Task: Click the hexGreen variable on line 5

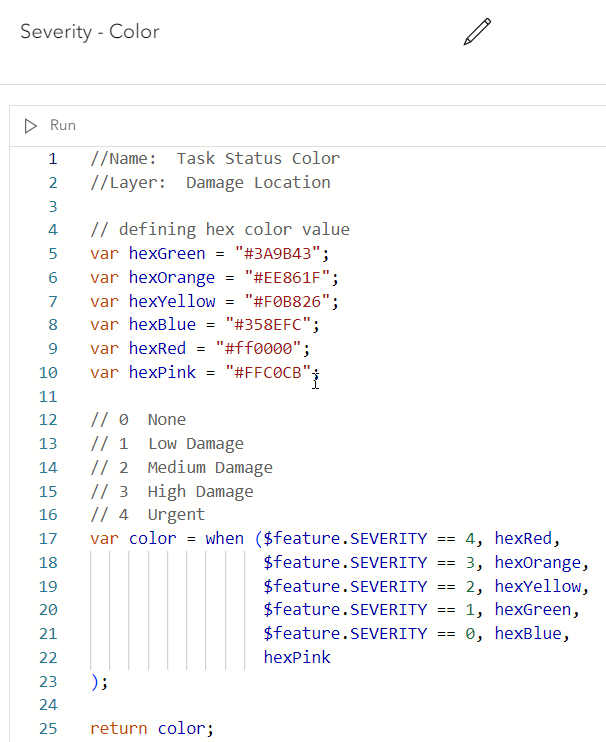Action: coord(167,254)
